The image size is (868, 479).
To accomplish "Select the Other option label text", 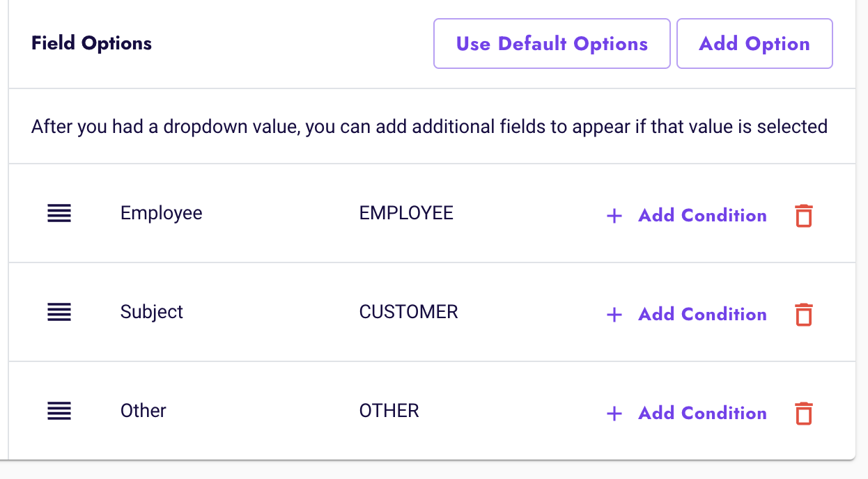I will (144, 411).
